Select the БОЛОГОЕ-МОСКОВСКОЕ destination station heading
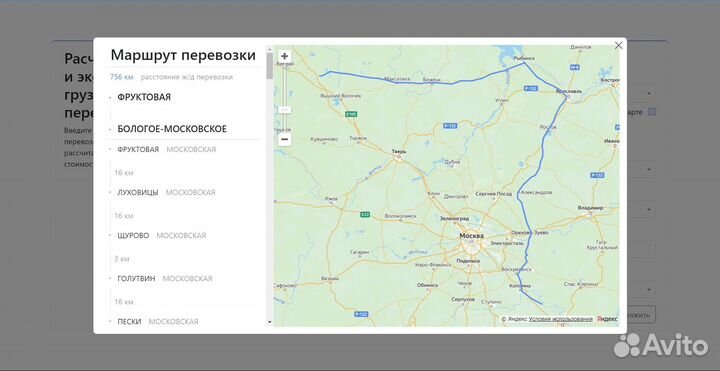 click(x=172, y=129)
